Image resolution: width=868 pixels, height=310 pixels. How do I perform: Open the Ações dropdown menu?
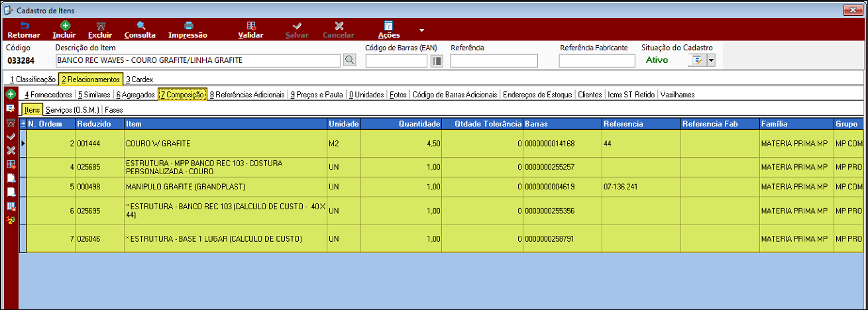pyautogui.click(x=389, y=30)
